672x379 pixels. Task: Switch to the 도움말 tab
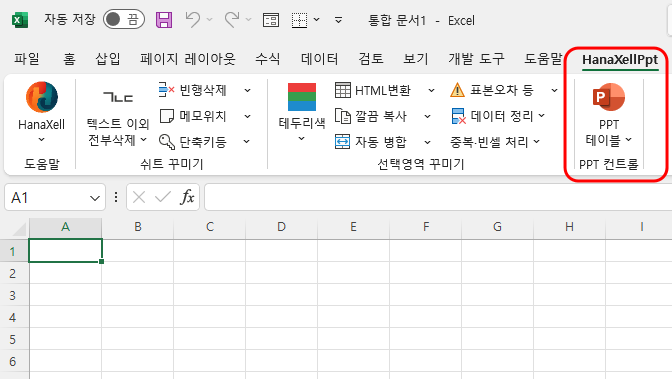pos(543,59)
